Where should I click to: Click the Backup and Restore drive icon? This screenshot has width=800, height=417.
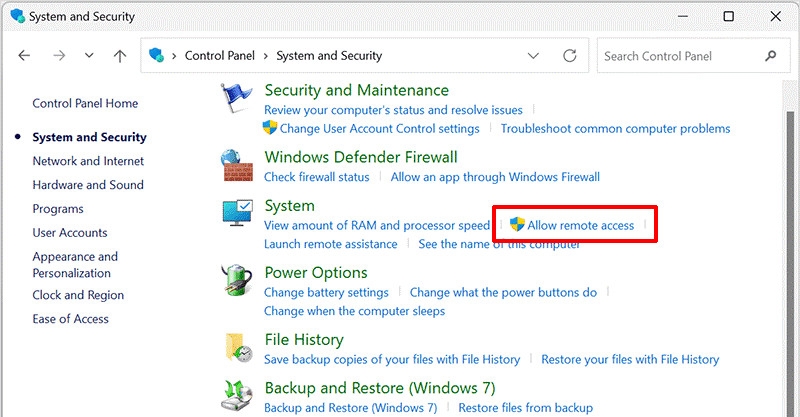pyautogui.click(x=237, y=396)
